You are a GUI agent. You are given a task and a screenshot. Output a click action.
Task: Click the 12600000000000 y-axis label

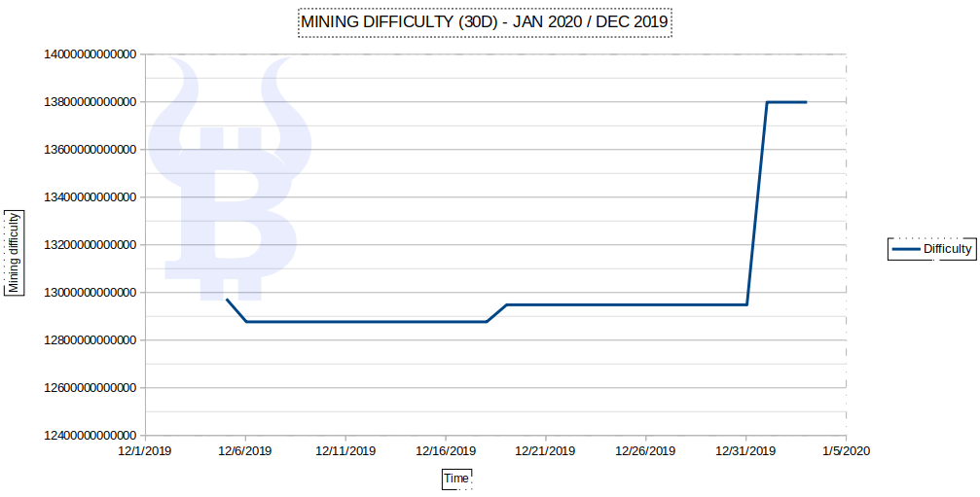coord(90,388)
